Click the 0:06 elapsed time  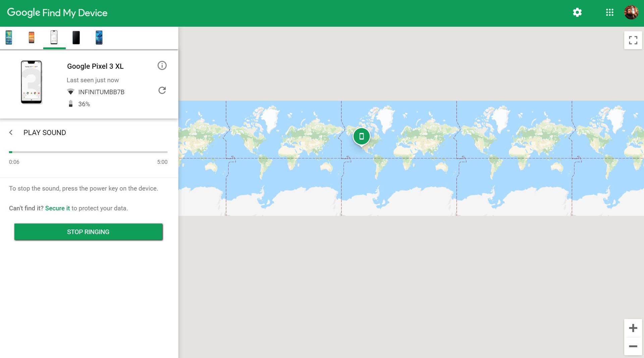14,162
